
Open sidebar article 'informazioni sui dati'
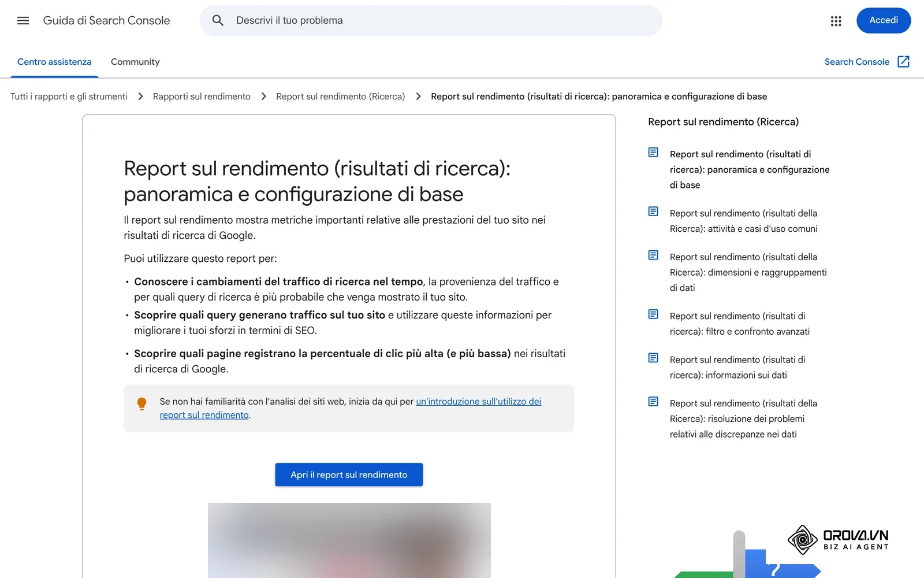pos(737,367)
